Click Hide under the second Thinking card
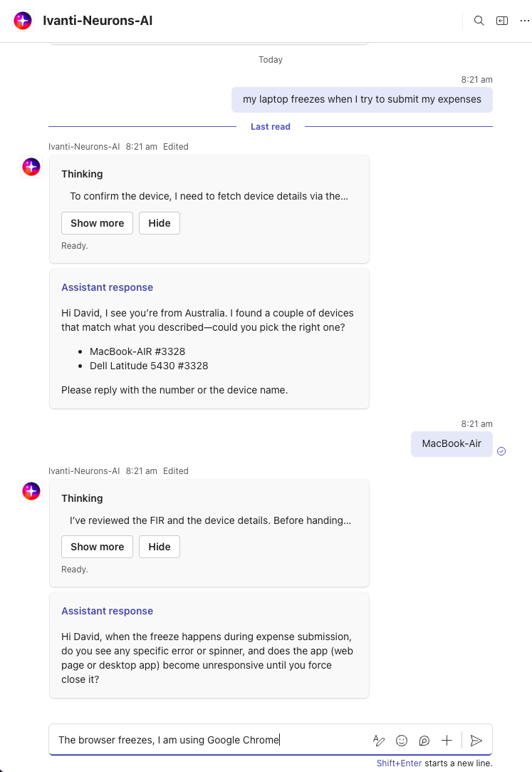Viewport: 532px width, 772px height. [159, 547]
